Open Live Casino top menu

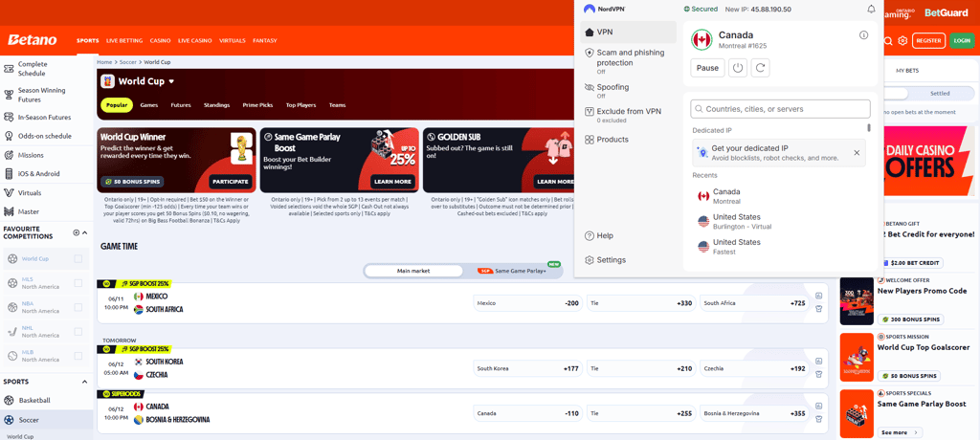point(195,40)
